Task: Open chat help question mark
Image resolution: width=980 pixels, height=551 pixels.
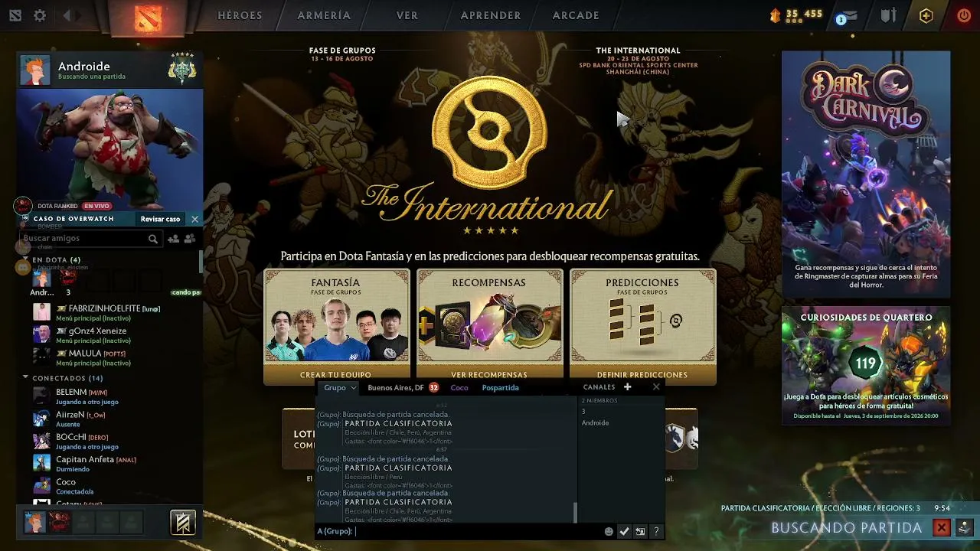Action: [x=656, y=531]
